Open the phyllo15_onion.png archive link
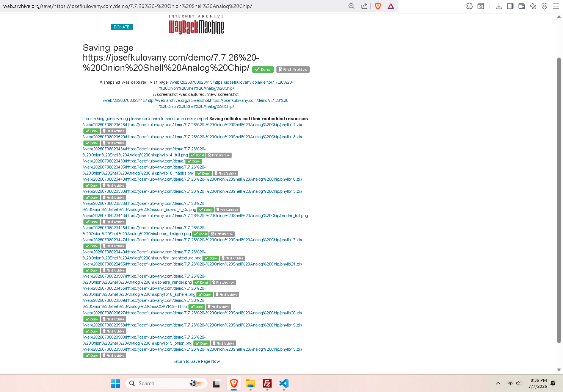 (144, 340)
